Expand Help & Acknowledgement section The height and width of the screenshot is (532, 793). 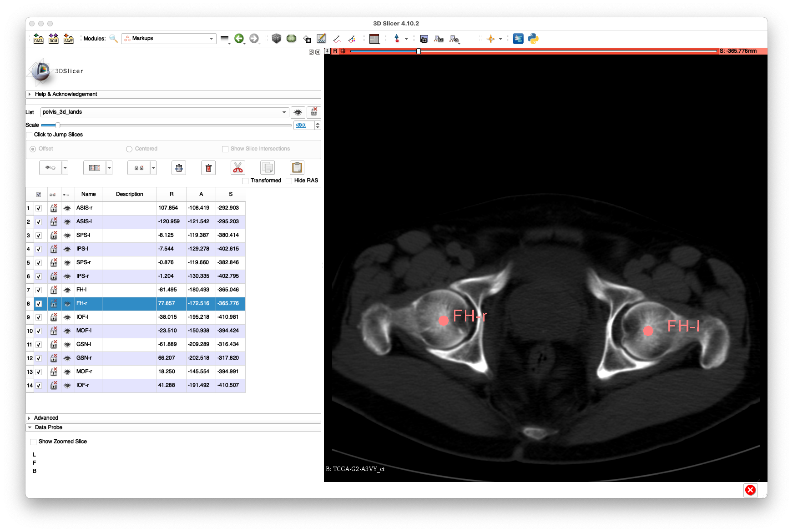(173, 94)
